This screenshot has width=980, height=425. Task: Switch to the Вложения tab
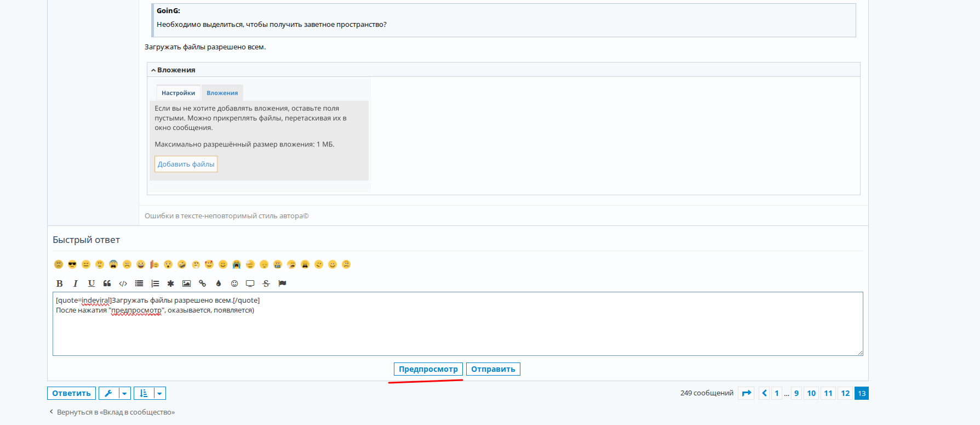click(222, 93)
